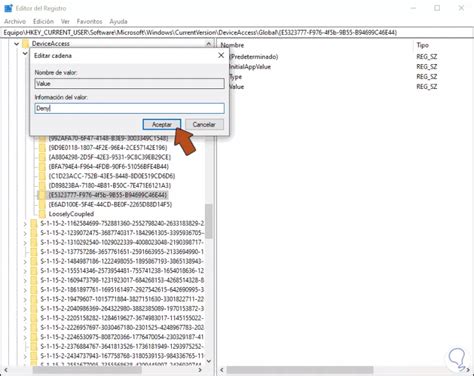Click the folder icon of LooselyCoupled key
Image resolution: width=474 pixels, height=376 pixels.
click(42, 214)
